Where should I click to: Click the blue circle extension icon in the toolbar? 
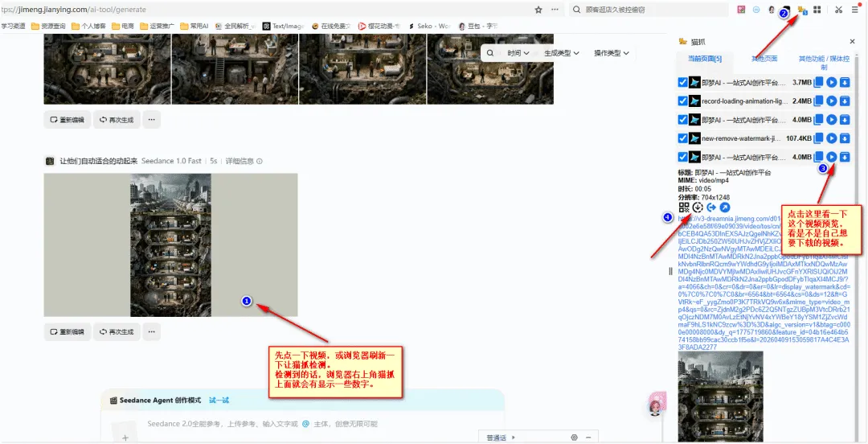[756, 10]
